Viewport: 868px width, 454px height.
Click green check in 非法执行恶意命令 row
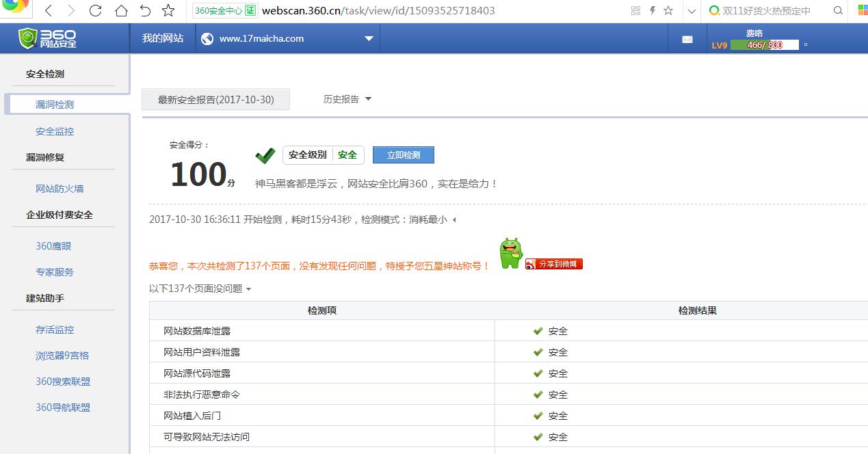[538, 395]
